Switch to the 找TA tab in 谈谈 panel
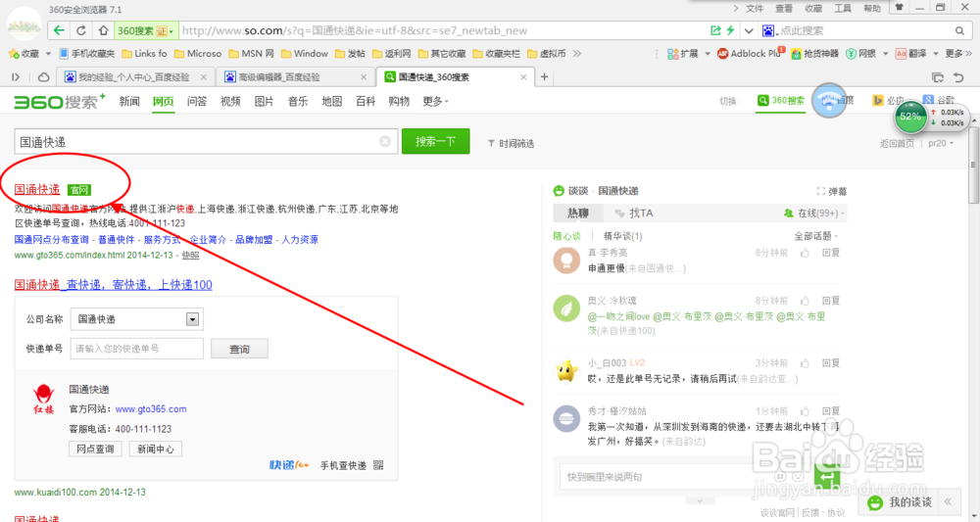This screenshot has height=522, width=980. [x=634, y=214]
